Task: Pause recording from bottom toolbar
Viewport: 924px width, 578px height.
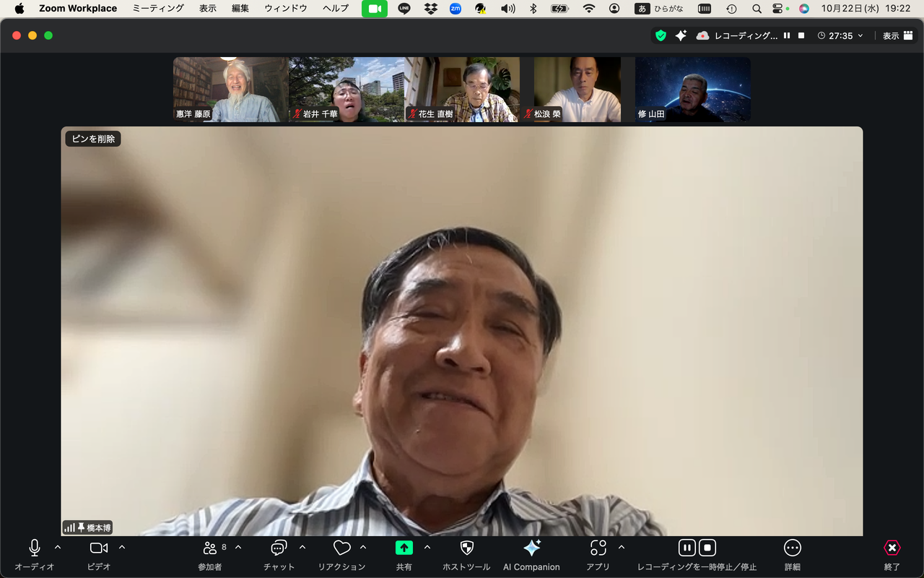Action: pyautogui.click(x=687, y=548)
